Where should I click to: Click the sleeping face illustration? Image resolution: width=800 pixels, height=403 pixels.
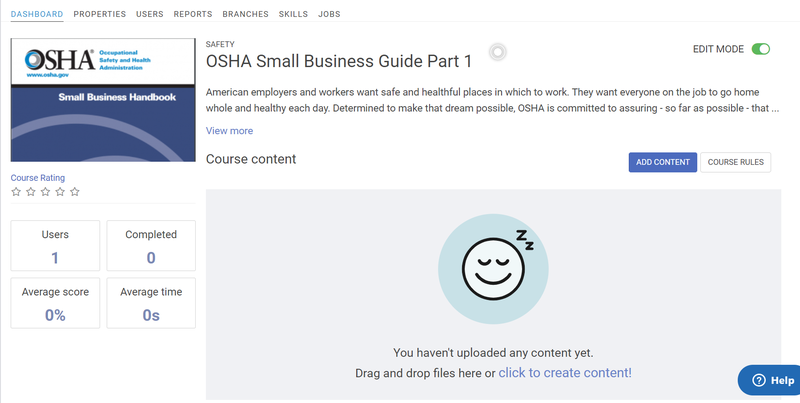click(493, 269)
